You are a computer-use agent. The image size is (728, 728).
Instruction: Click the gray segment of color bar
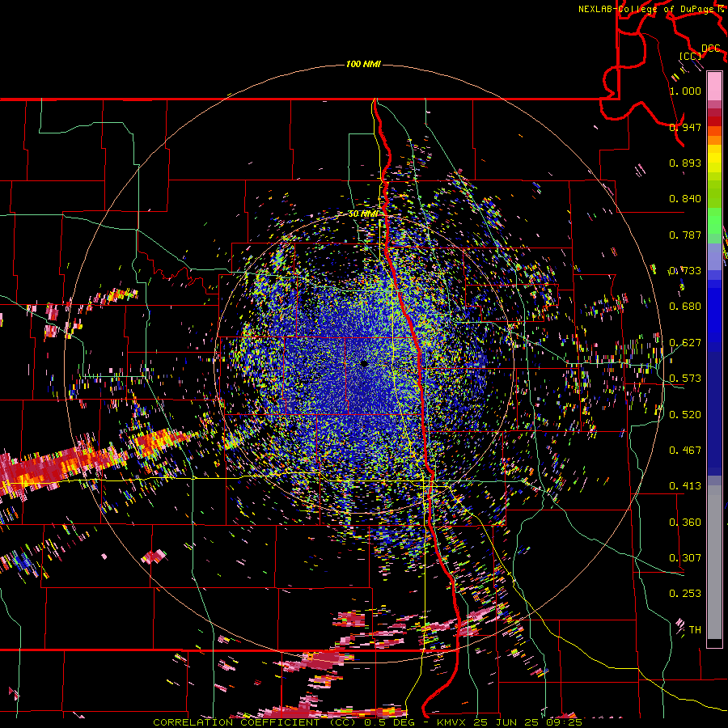coord(714,562)
